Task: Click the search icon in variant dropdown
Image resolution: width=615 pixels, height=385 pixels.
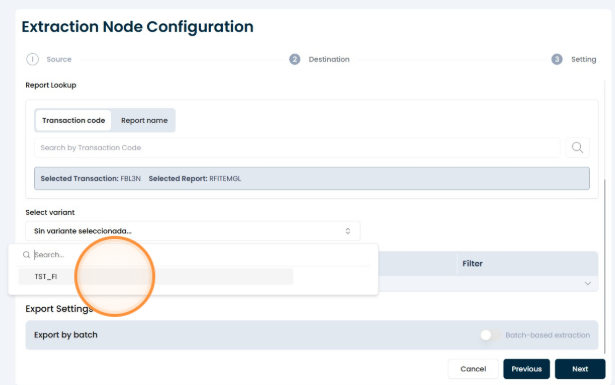Action: click(26, 255)
